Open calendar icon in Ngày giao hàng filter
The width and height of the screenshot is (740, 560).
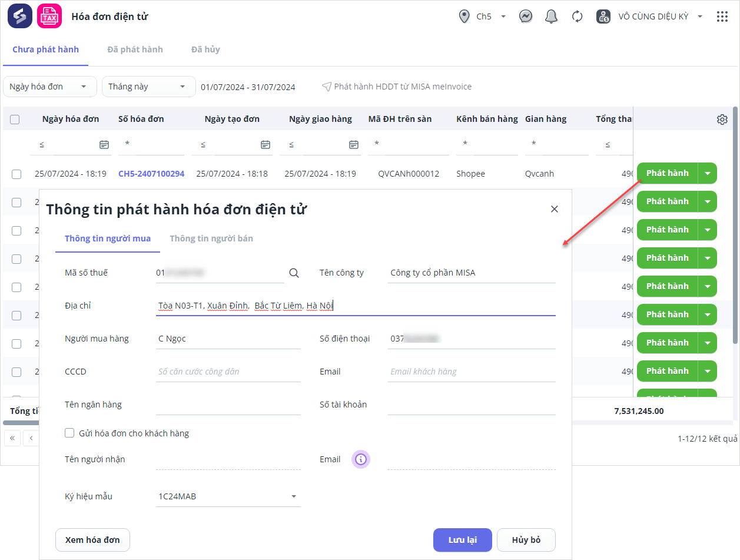[x=354, y=144]
